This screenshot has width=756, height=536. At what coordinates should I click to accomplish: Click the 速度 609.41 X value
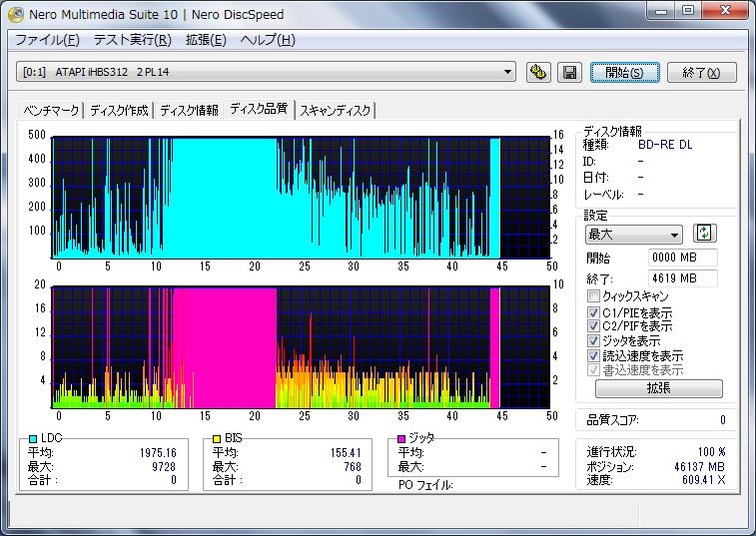click(703, 479)
